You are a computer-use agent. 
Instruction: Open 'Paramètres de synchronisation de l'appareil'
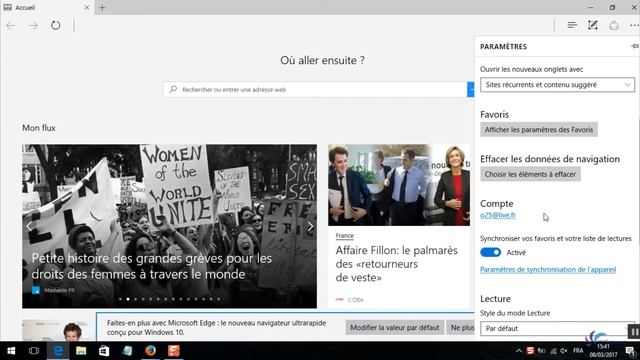point(548,269)
